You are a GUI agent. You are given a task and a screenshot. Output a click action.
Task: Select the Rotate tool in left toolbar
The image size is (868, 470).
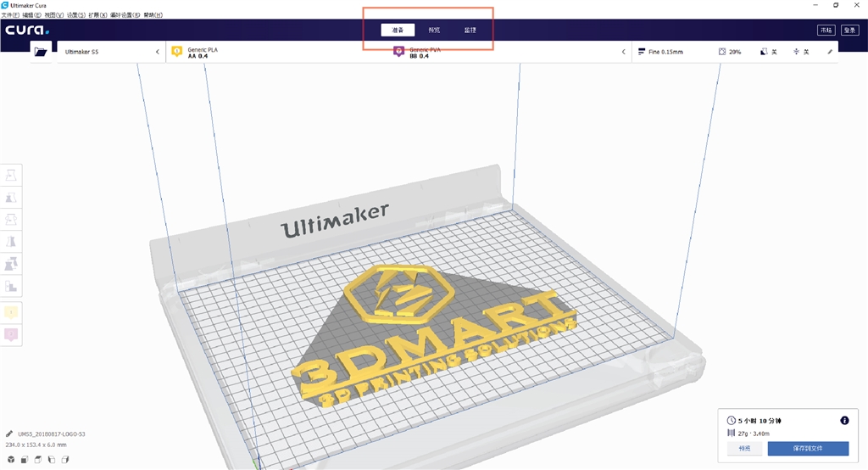click(x=12, y=220)
